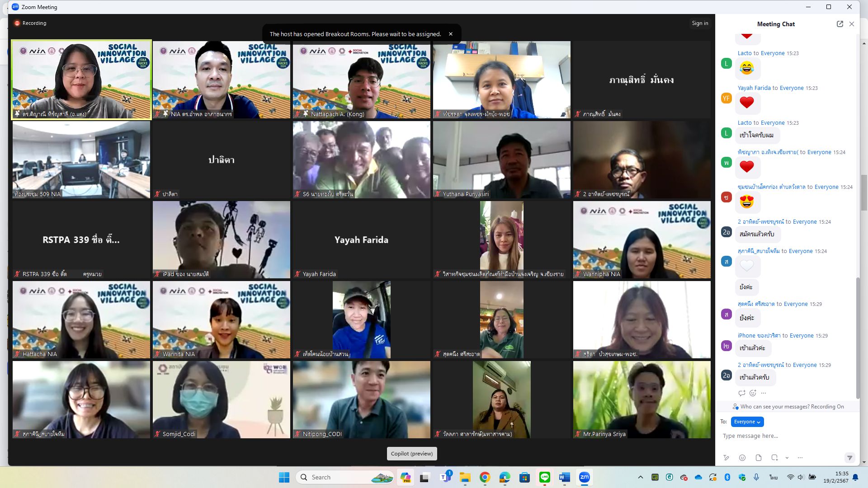
Task: Open the Everyone recipient dropdown
Action: click(x=747, y=422)
